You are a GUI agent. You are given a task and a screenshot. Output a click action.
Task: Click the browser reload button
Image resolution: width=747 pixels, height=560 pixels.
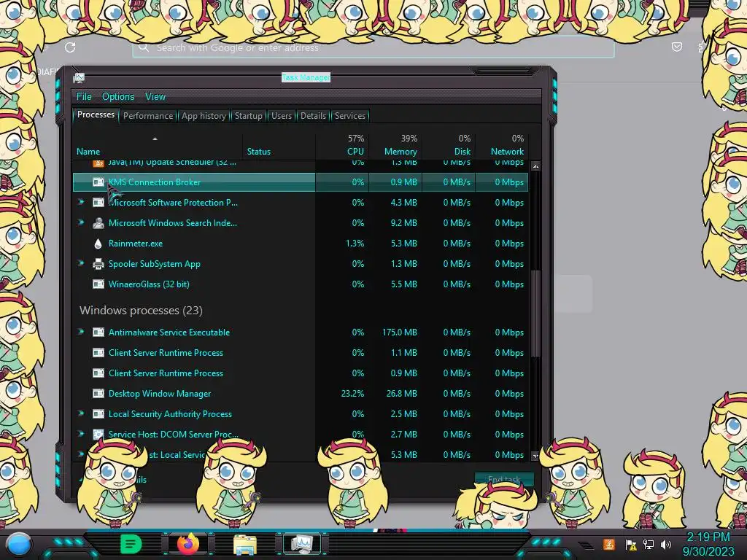70,47
